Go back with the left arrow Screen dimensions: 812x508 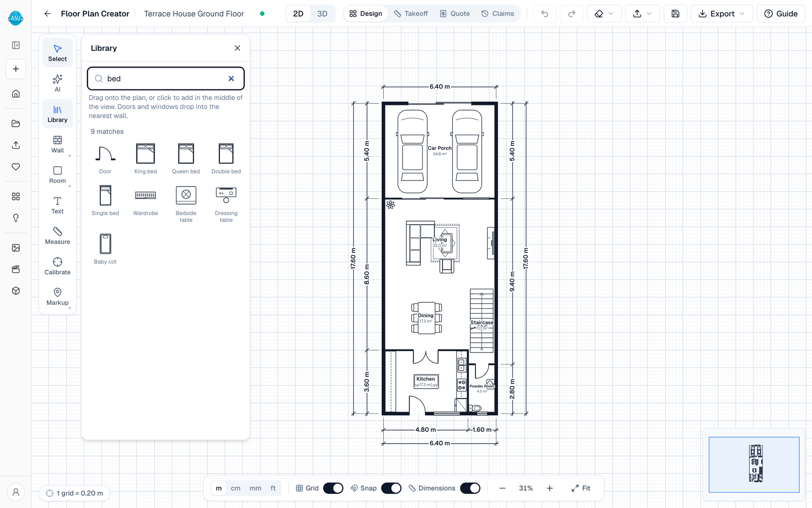[47, 14]
